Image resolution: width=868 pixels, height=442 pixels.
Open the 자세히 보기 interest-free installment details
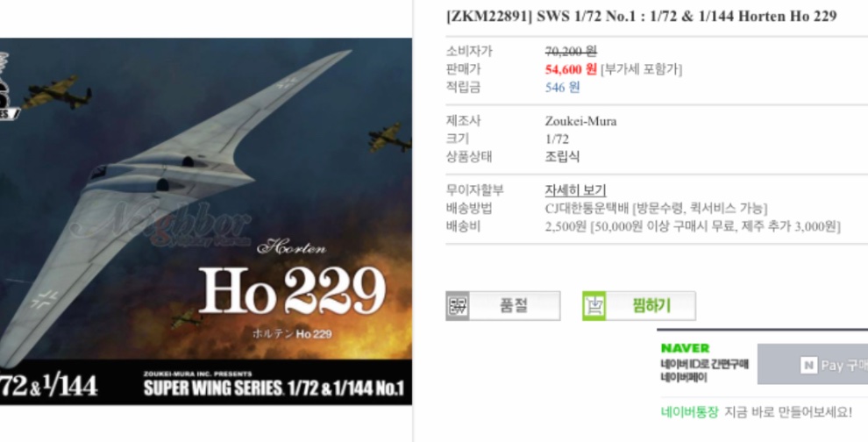tap(575, 190)
